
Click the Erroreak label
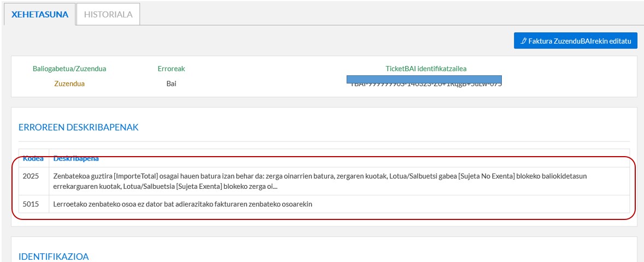(x=171, y=69)
